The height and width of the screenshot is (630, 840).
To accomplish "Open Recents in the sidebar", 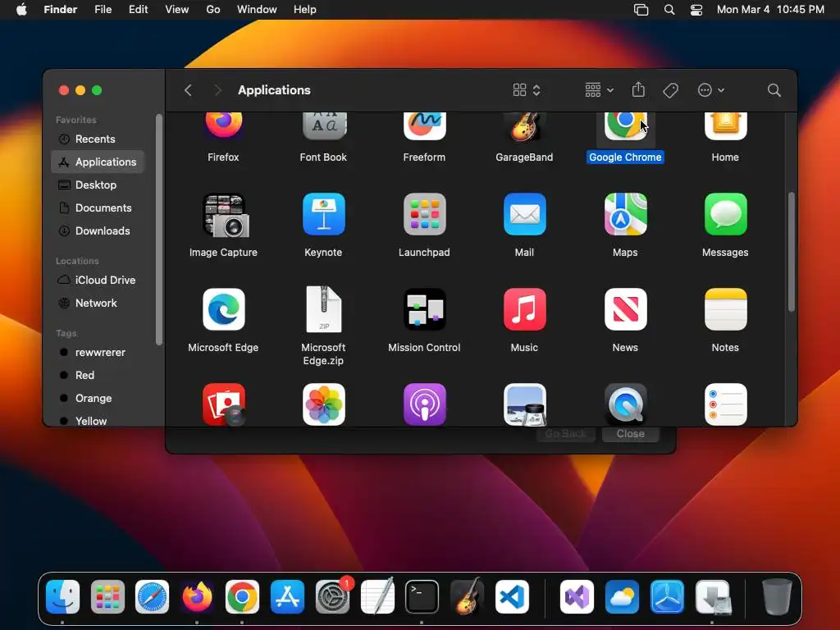I will 97,139.
